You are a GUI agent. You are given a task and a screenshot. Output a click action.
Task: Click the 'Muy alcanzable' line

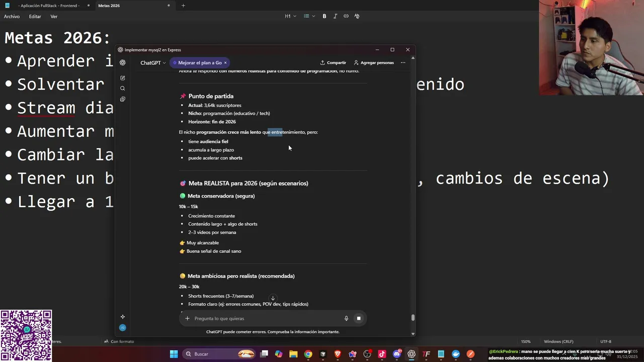[203, 243]
